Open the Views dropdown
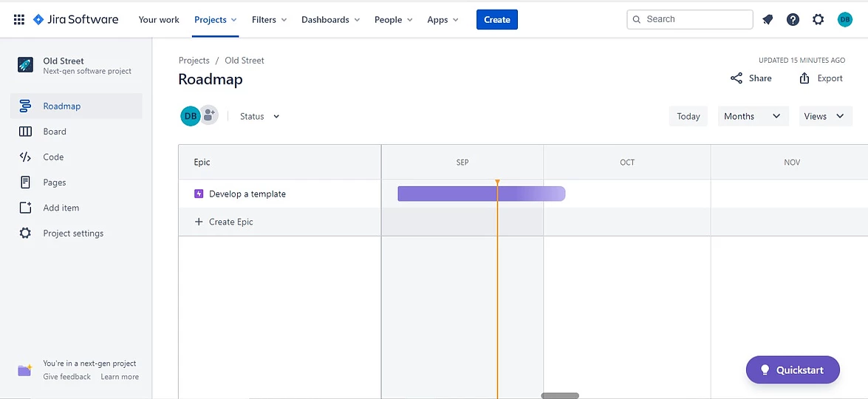Viewport: 868px width, 399px height. pyautogui.click(x=825, y=117)
